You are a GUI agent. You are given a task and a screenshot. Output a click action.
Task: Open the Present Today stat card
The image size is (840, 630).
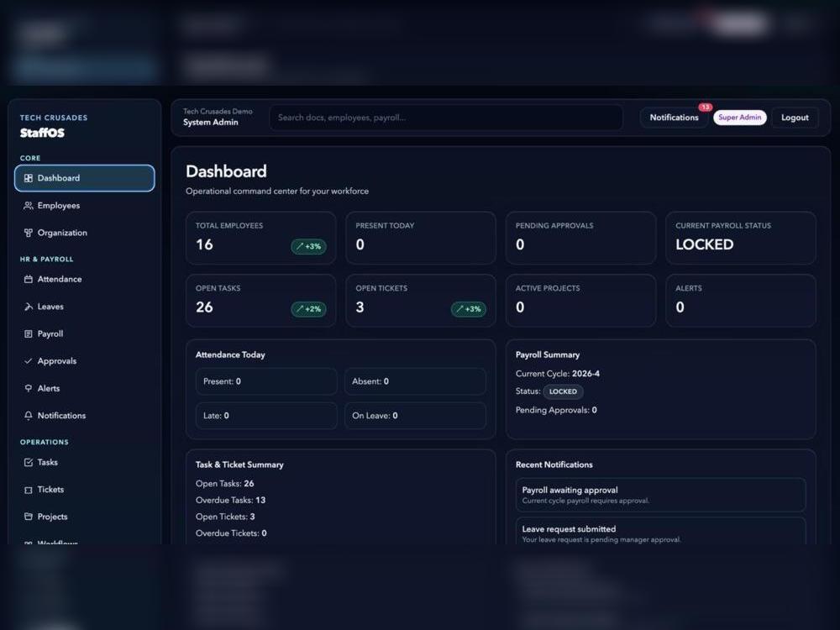tap(421, 238)
